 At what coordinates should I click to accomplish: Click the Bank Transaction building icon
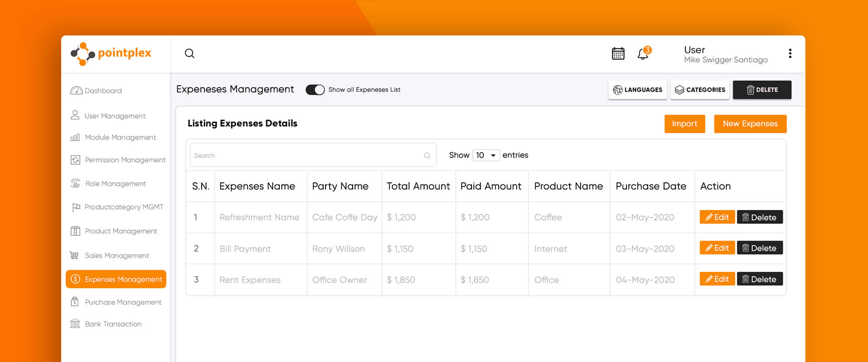75,324
